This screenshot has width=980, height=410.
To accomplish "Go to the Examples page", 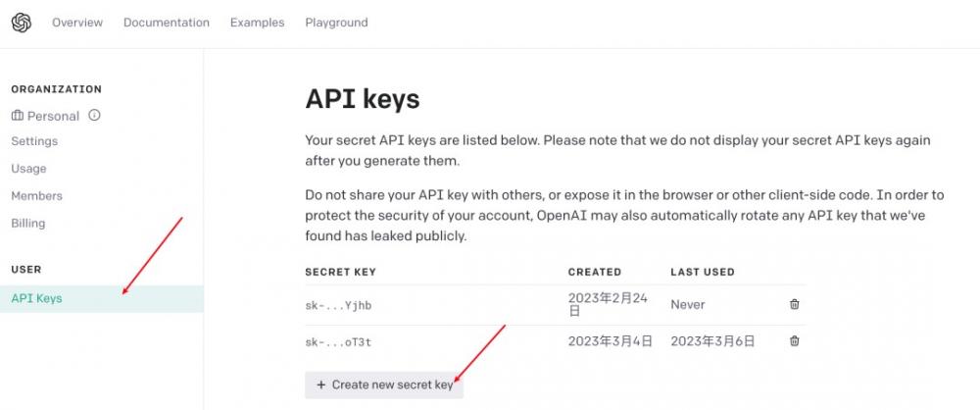I will [257, 23].
